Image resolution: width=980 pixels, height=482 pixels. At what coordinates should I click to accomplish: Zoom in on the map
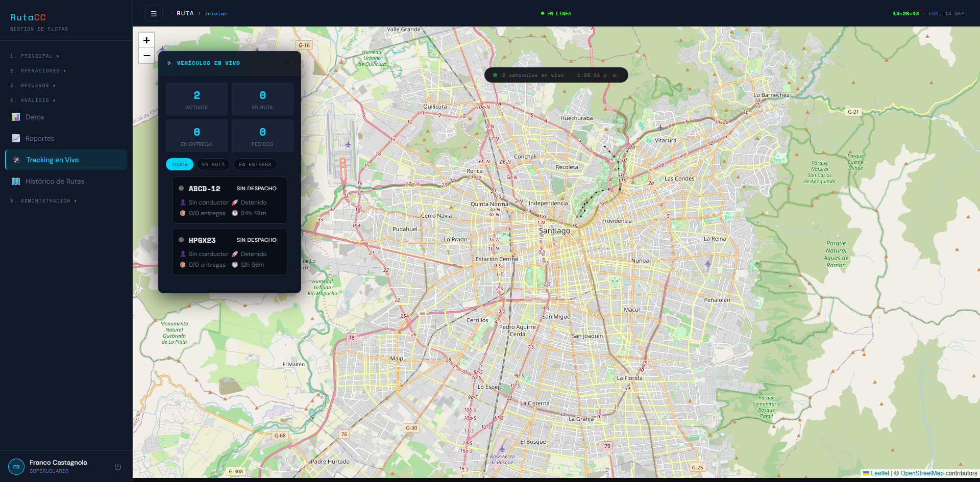click(146, 40)
